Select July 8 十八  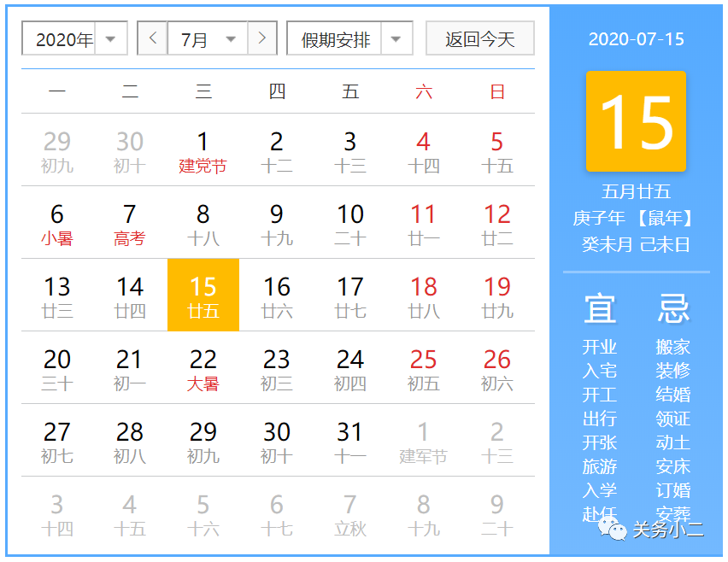point(203,223)
